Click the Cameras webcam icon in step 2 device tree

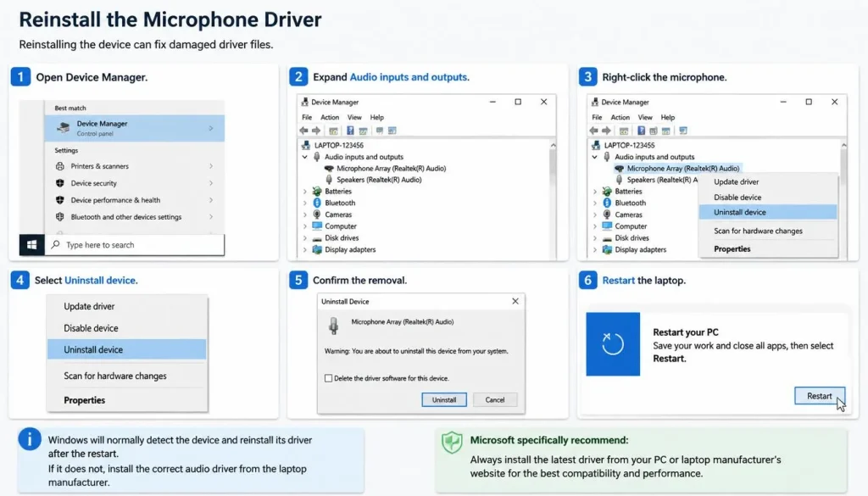click(317, 215)
